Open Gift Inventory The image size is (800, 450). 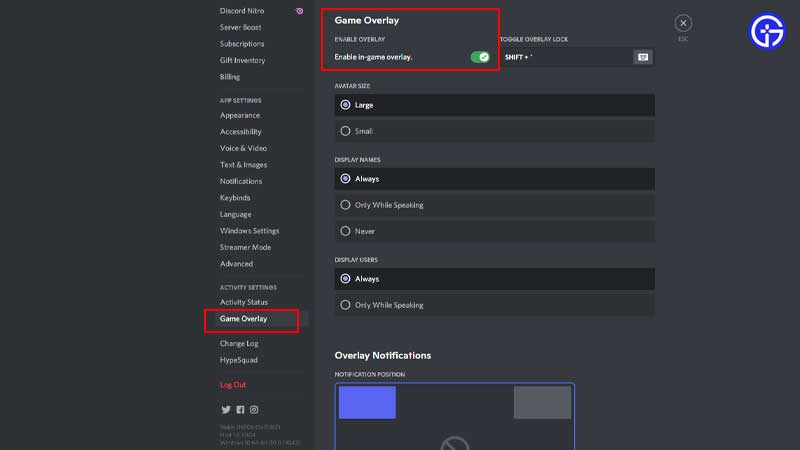(x=242, y=60)
